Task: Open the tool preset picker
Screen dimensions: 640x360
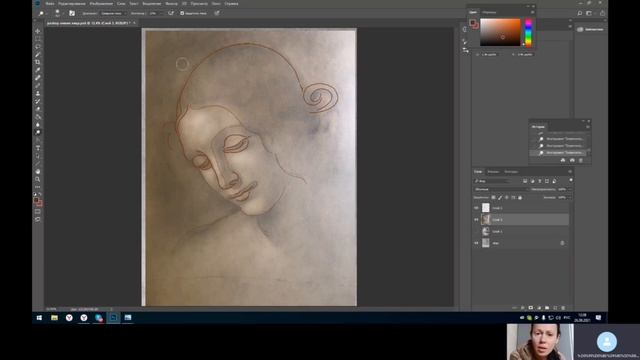Action: [42, 13]
